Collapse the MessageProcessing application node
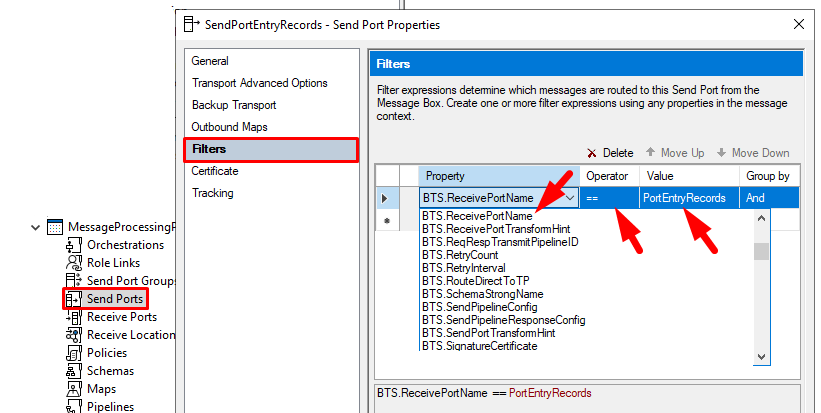The width and height of the screenshot is (821, 413). (x=37, y=227)
